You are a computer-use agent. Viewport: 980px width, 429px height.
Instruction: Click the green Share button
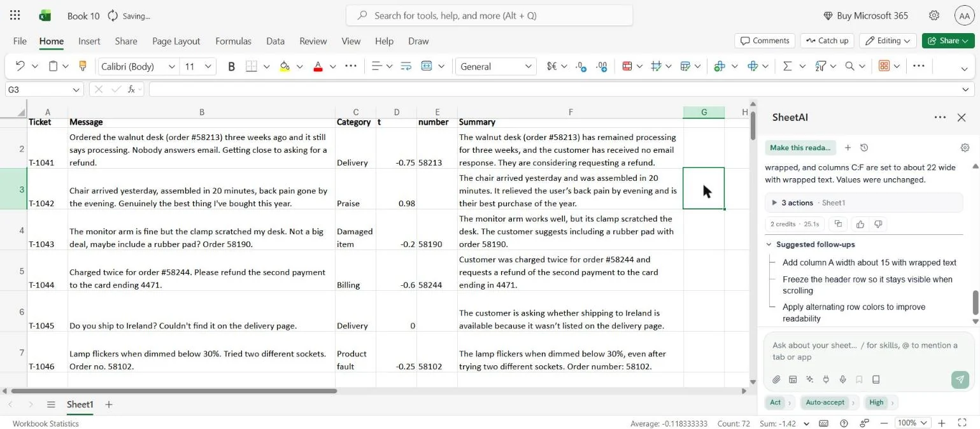pos(948,41)
